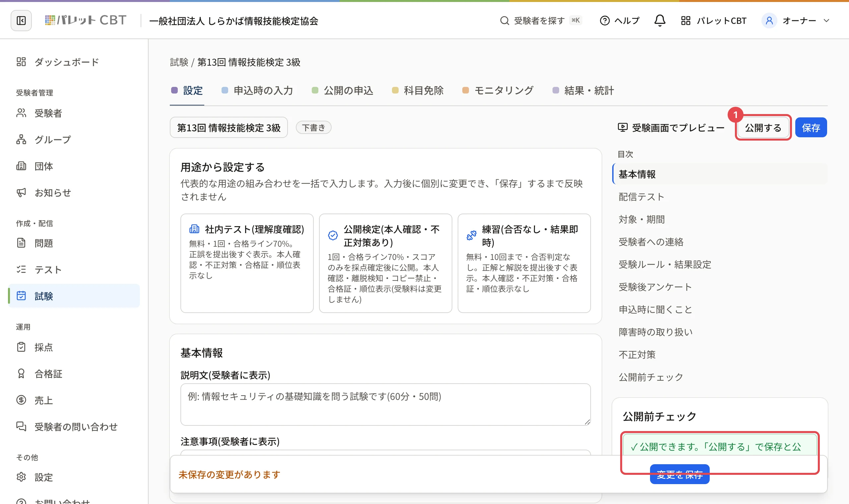Choose the 公開検定 preset card
849x504 pixels.
point(385,263)
